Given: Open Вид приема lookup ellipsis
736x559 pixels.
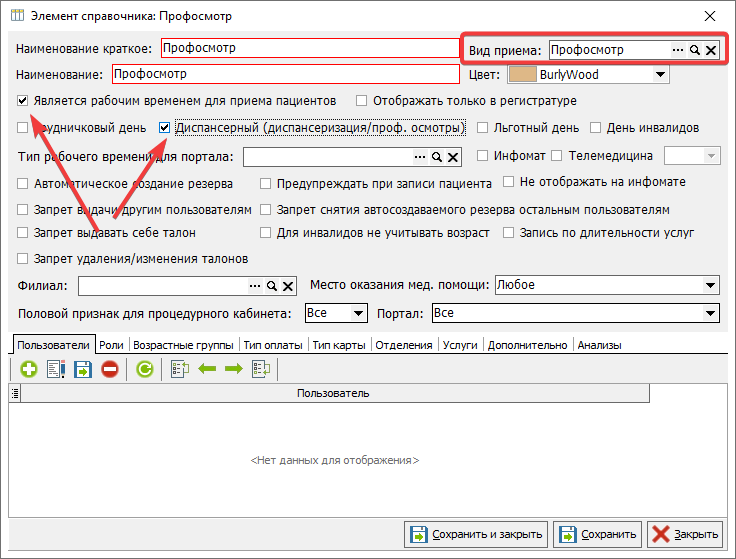Looking at the screenshot, I should click(x=678, y=50).
